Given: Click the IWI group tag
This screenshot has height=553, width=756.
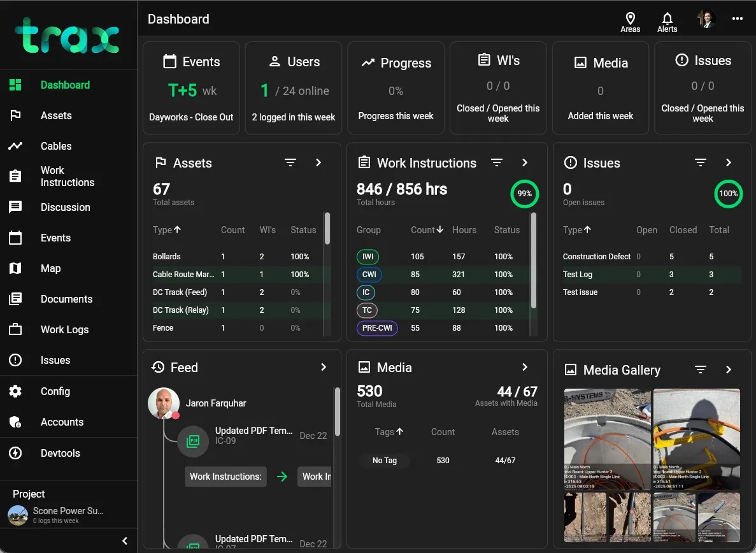Looking at the screenshot, I should pyautogui.click(x=367, y=257).
